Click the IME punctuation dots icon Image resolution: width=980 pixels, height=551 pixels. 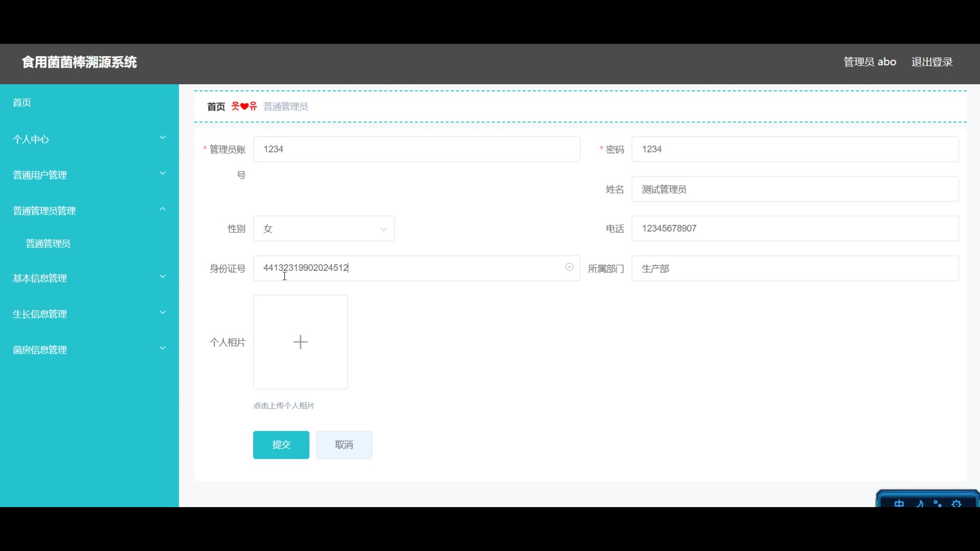point(938,503)
